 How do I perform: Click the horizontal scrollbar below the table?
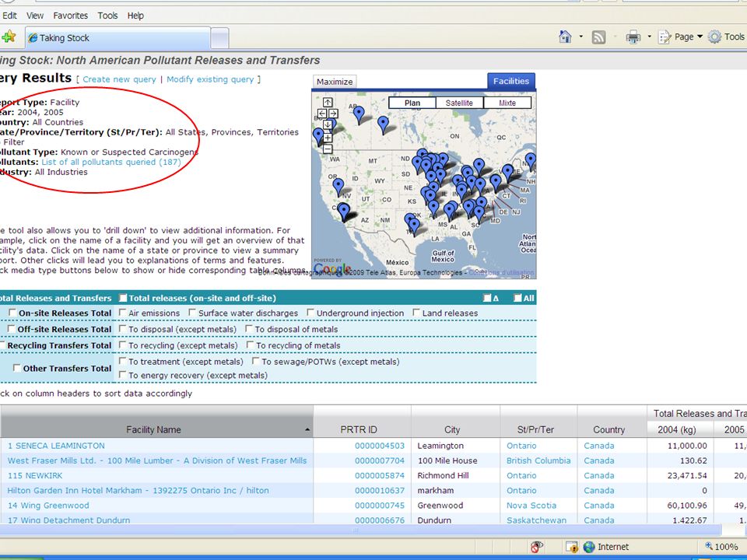pos(359,530)
